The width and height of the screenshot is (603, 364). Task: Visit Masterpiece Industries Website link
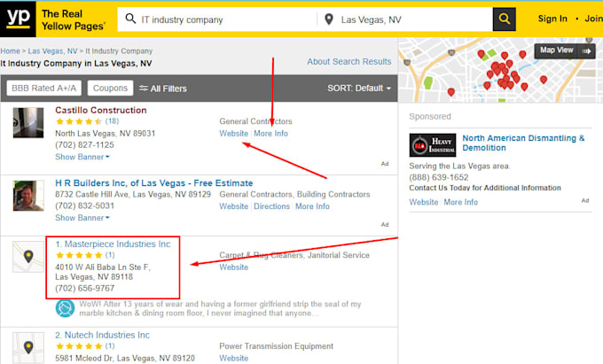(x=233, y=267)
